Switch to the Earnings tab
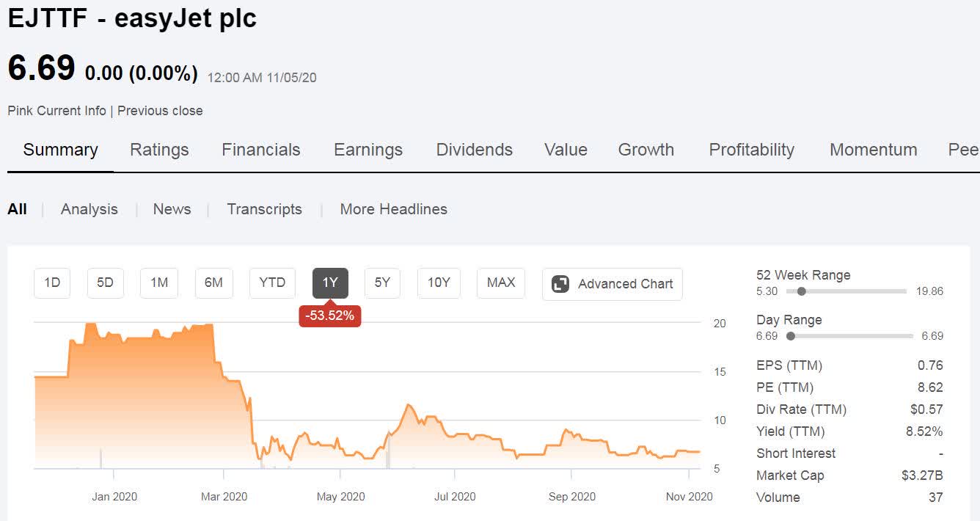The width and height of the screenshot is (980, 521). pyautogui.click(x=368, y=150)
